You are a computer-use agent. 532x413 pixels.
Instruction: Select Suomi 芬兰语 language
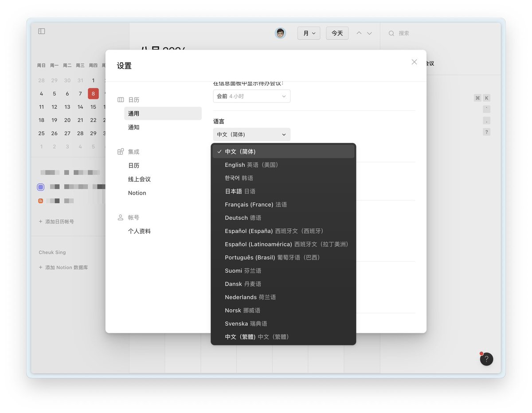pos(283,271)
